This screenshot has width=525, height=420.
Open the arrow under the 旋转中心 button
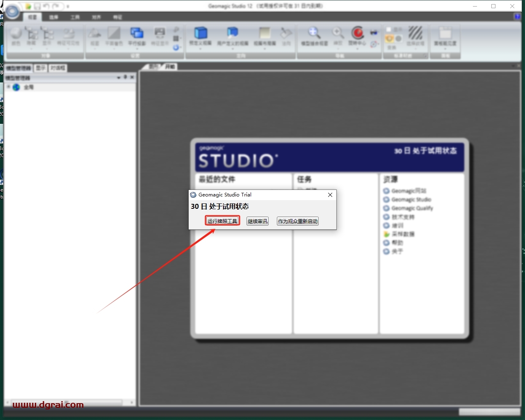coord(357,49)
